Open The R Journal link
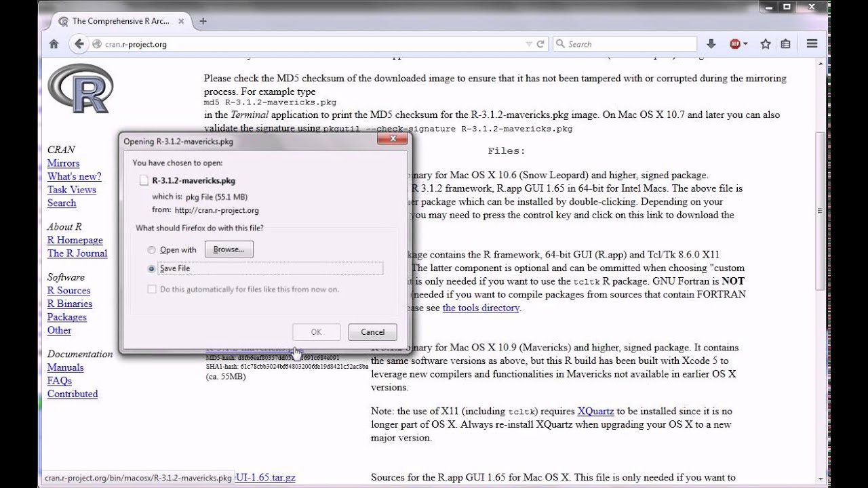Screen dimensions: 868x488 [x=77, y=253]
